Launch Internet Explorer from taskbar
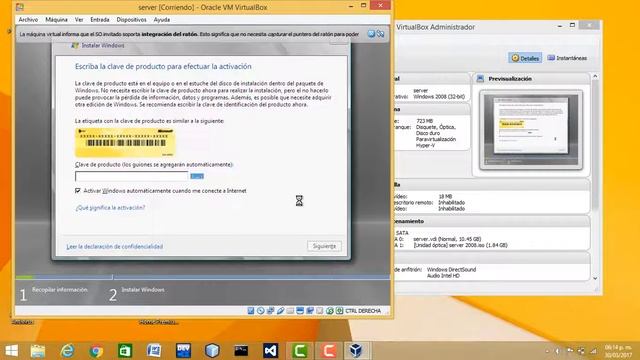The height and width of the screenshot is (360, 640). [x=67, y=351]
